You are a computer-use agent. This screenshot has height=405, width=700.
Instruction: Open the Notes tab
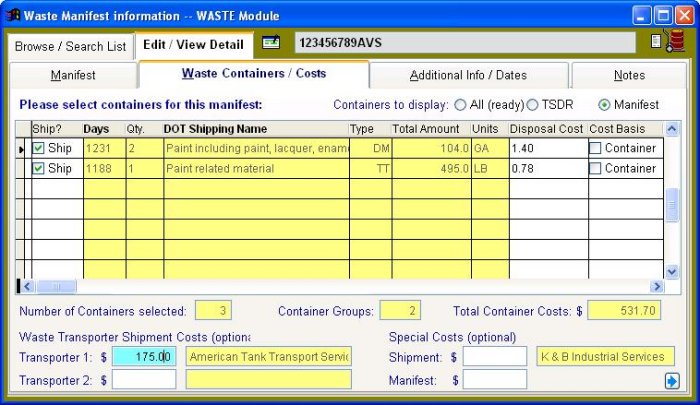point(629,75)
